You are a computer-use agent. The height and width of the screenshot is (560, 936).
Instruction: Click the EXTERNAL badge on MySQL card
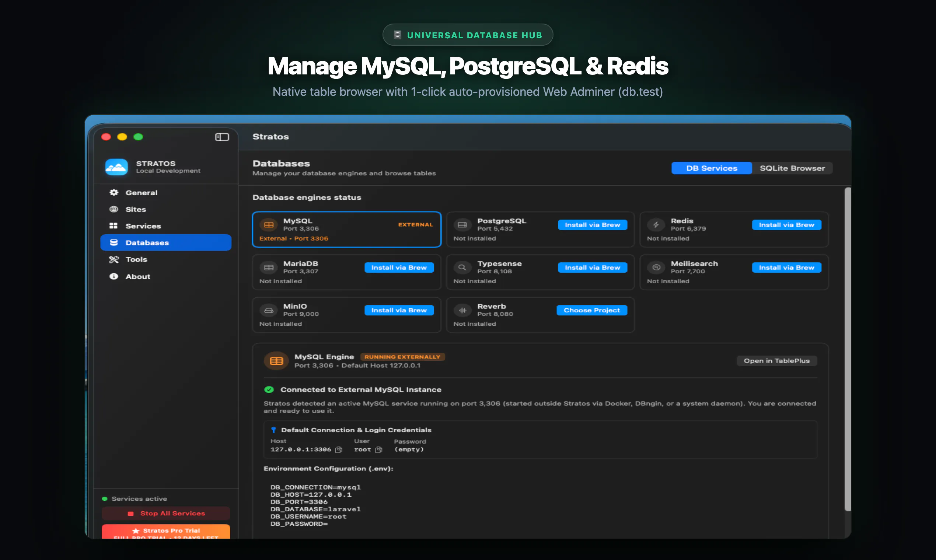(x=416, y=224)
